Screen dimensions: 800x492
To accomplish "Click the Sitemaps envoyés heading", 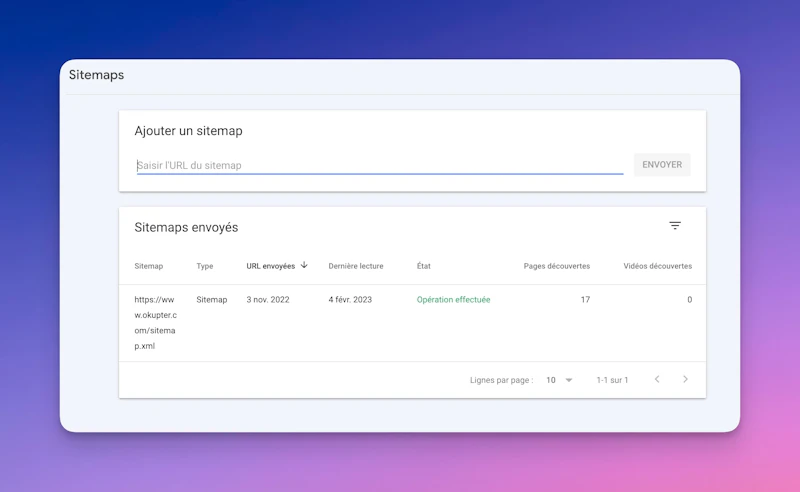I will [x=186, y=227].
